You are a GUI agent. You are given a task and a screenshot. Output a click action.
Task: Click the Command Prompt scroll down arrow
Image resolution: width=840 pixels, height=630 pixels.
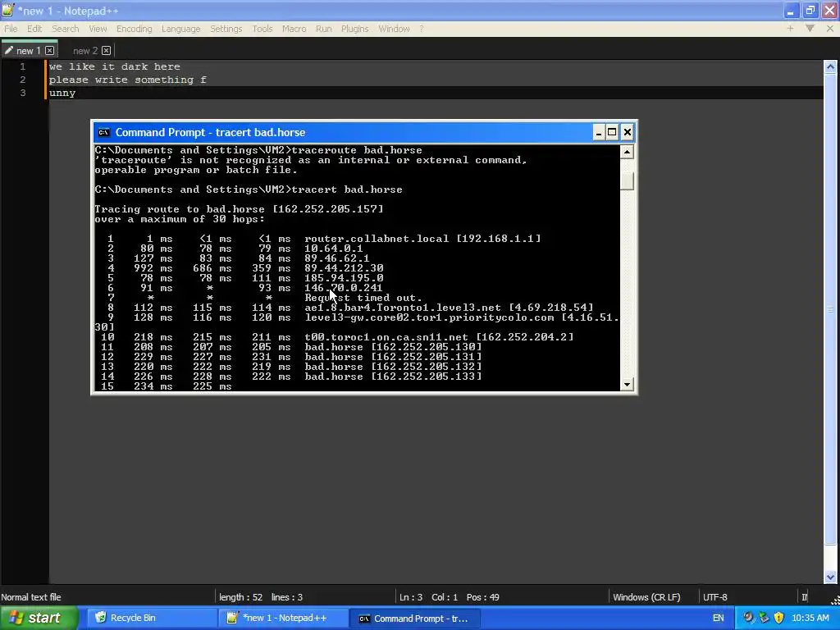[x=627, y=384]
